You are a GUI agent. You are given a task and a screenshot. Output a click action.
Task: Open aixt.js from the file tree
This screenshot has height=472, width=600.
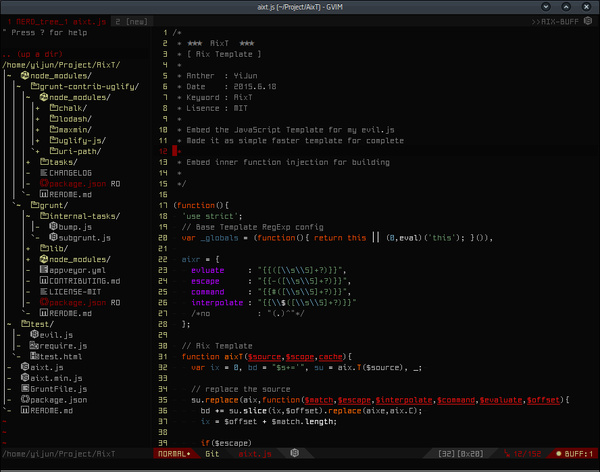tap(47, 367)
